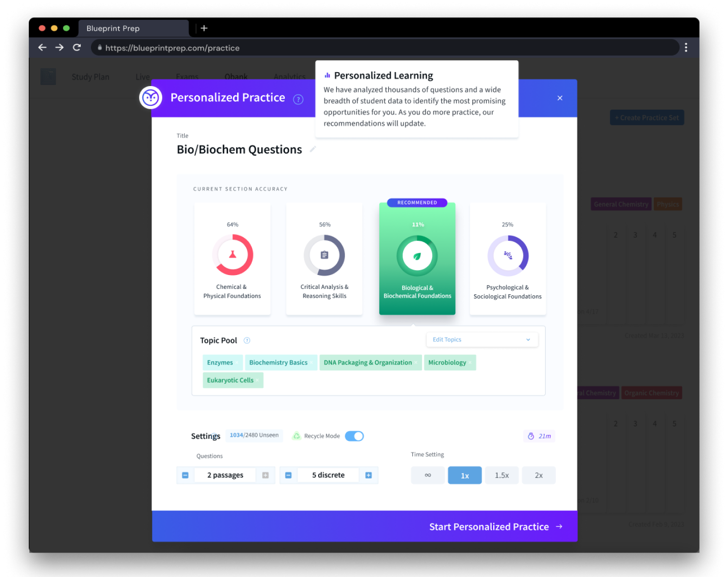The image size is (728, 577).
Task: Close the Personalized Practice dialog
Action: 560,98
